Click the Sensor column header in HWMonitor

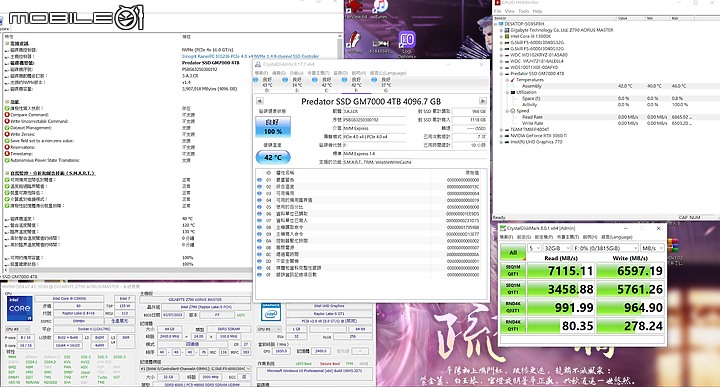[x=555, y=18]
